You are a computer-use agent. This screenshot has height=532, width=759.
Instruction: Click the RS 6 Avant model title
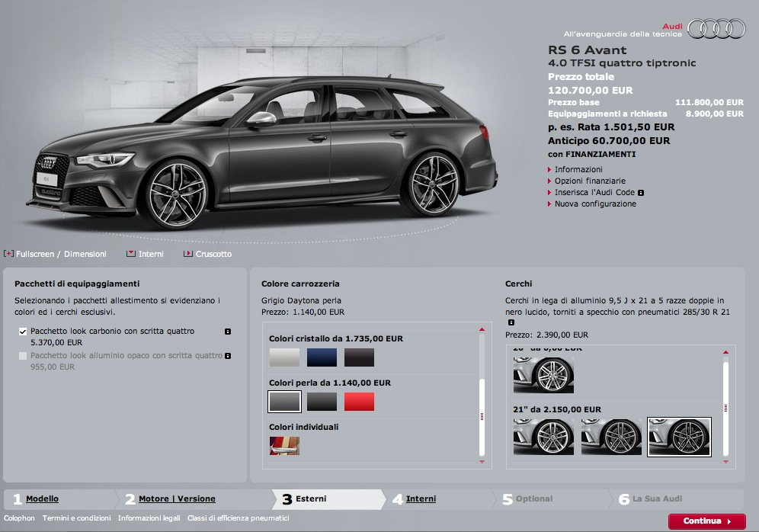point(588,50)
